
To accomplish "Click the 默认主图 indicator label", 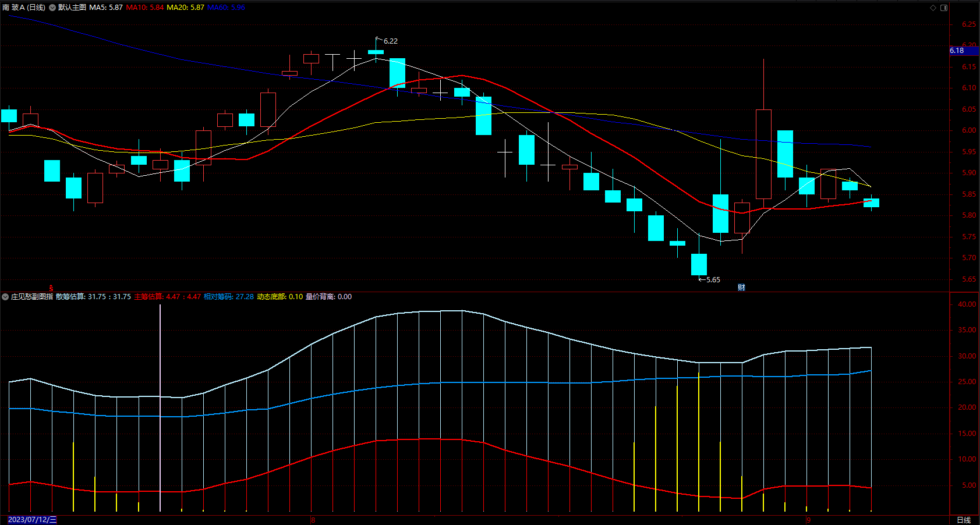I will pyautogui.click(x=72, y=8).
